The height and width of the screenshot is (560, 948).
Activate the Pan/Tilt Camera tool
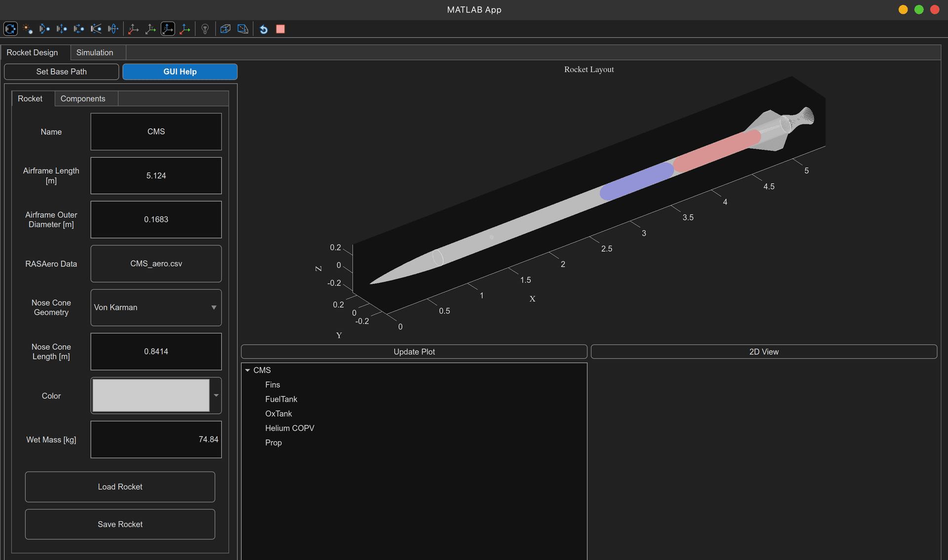[x=44, y=29]
